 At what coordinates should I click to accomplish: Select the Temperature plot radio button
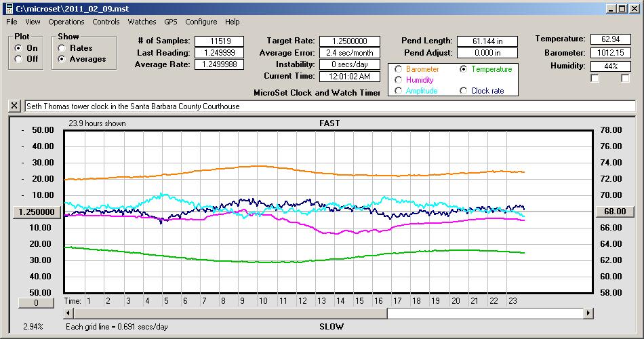click(463, 69)
